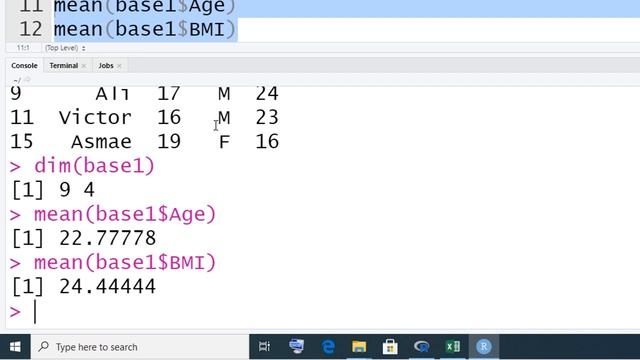Open the computer monitor app in taskbar
Image resolution: width=640 pixels, height=360 pixels.
(x=296, y=347)
